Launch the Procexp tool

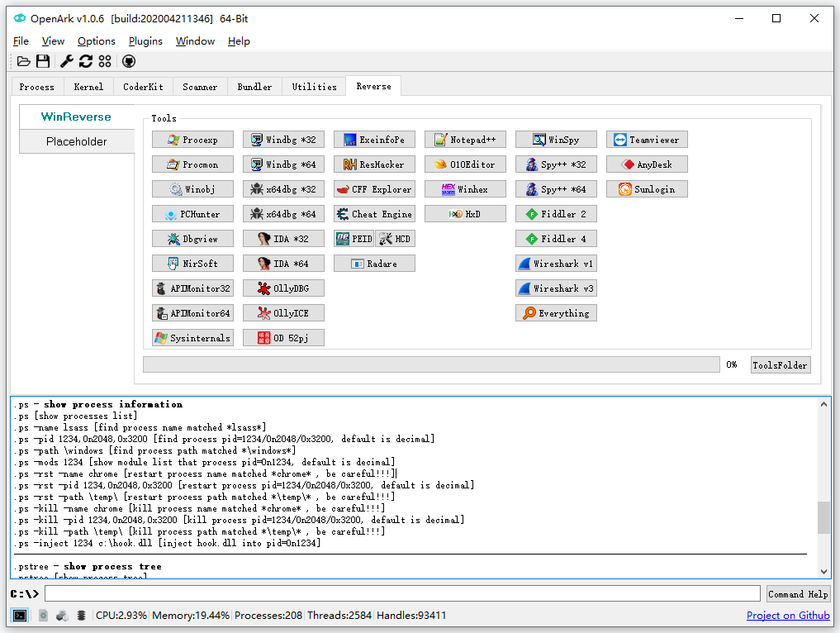coord(192,140)
